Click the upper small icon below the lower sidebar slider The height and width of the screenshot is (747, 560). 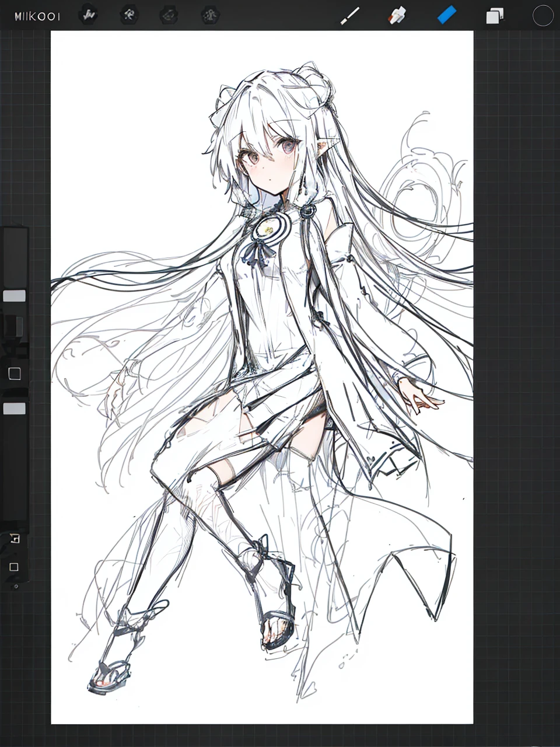tap(15, 539)
